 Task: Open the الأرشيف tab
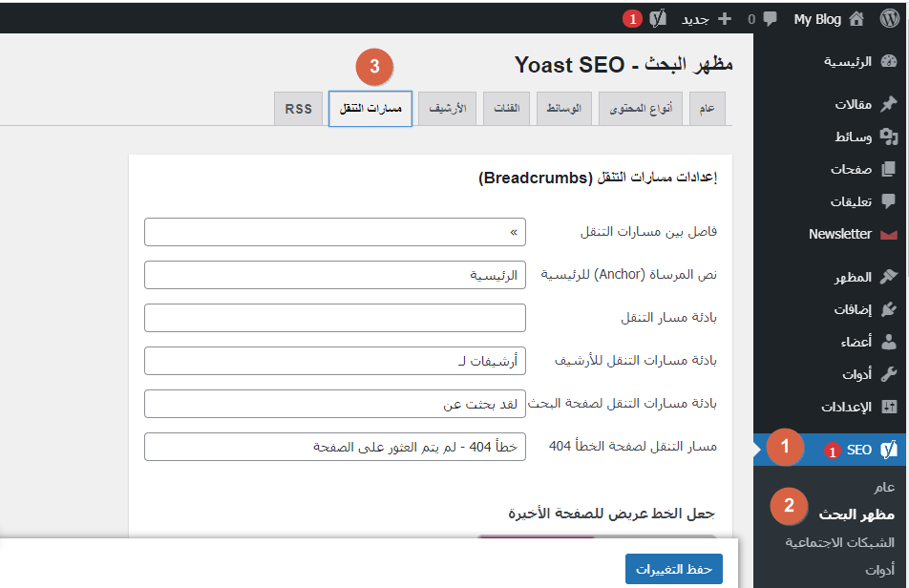(x=447, y=108)
